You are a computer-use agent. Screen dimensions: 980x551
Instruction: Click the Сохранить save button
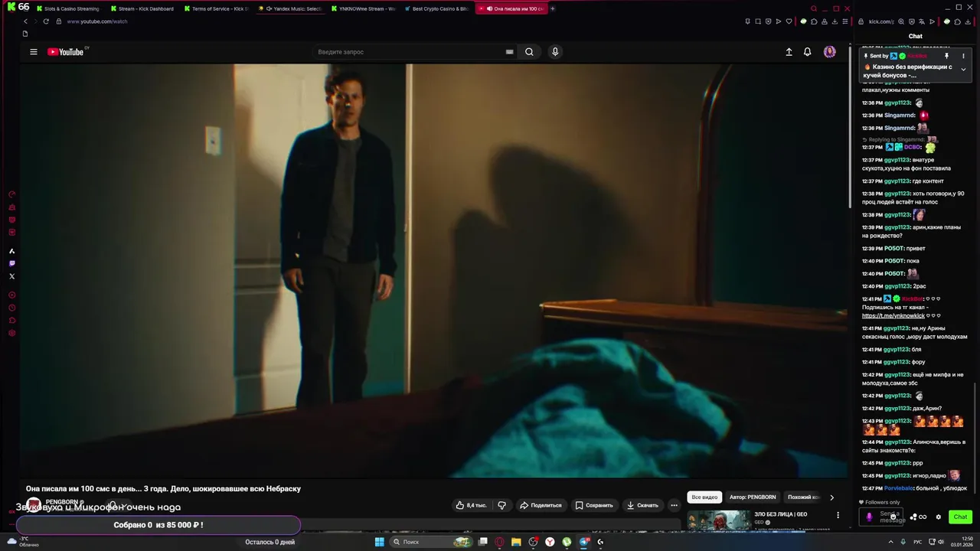pos(594,505)
